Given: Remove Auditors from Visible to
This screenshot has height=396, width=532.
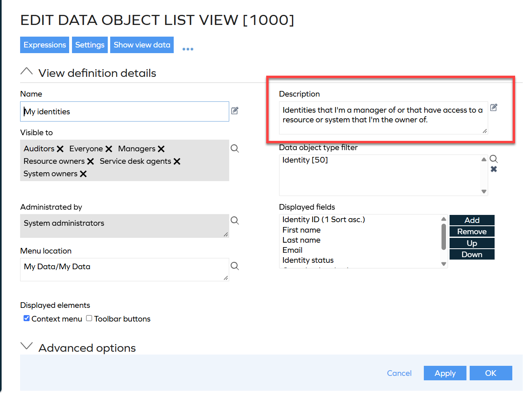Looking at the screenshot, I should point(60,149).
